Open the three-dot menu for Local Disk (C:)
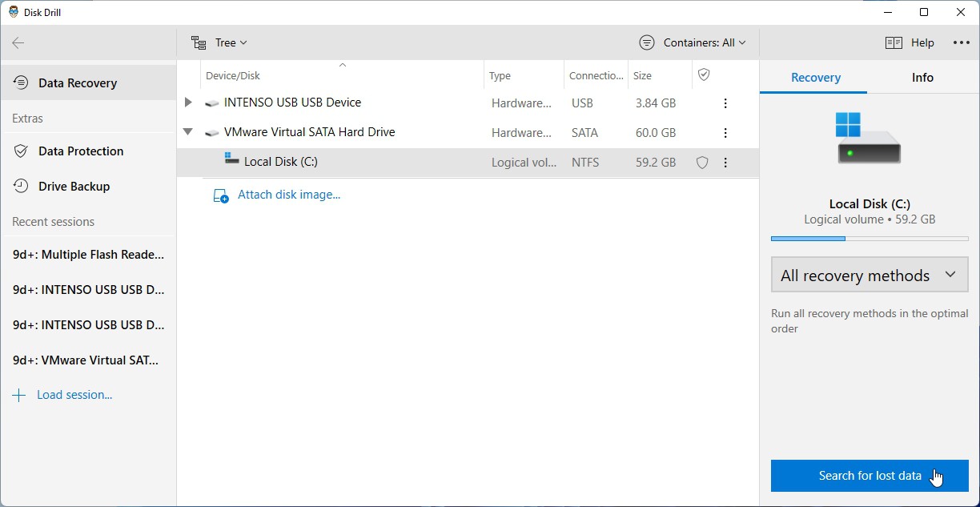The width and height of the screenshot is (980, 507). (x=725, y=163)
